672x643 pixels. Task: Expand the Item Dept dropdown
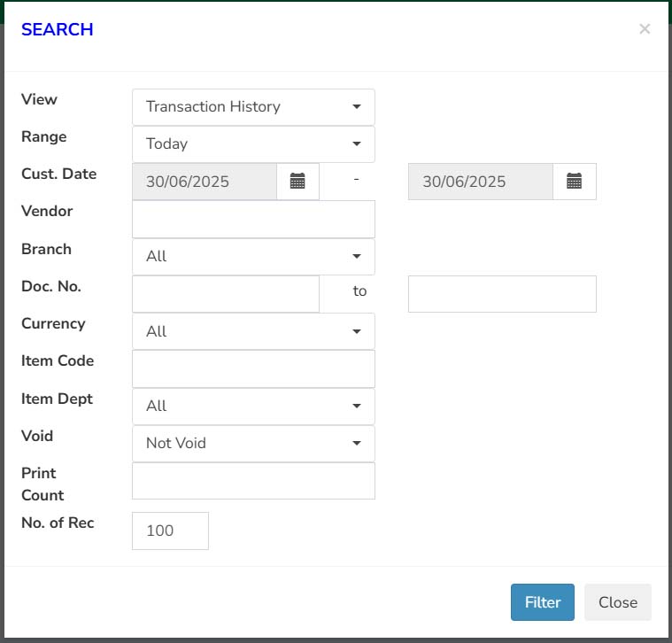(x=253, y=406)
